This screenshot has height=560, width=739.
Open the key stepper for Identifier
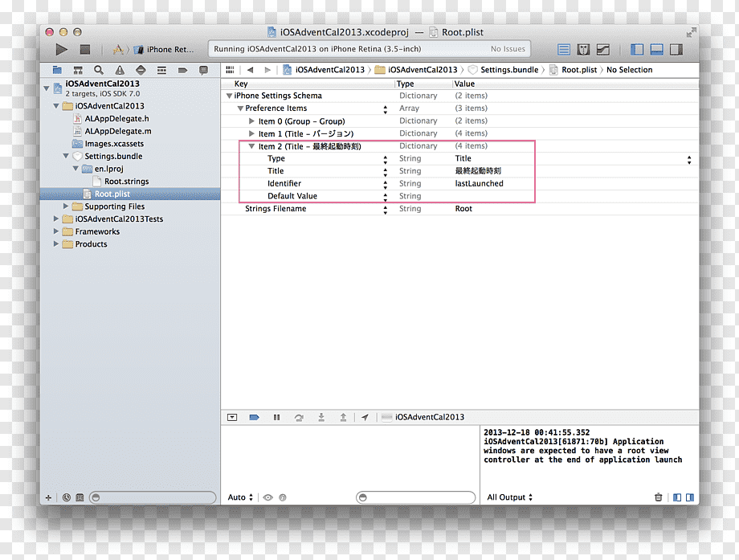(x=385, y=184)
